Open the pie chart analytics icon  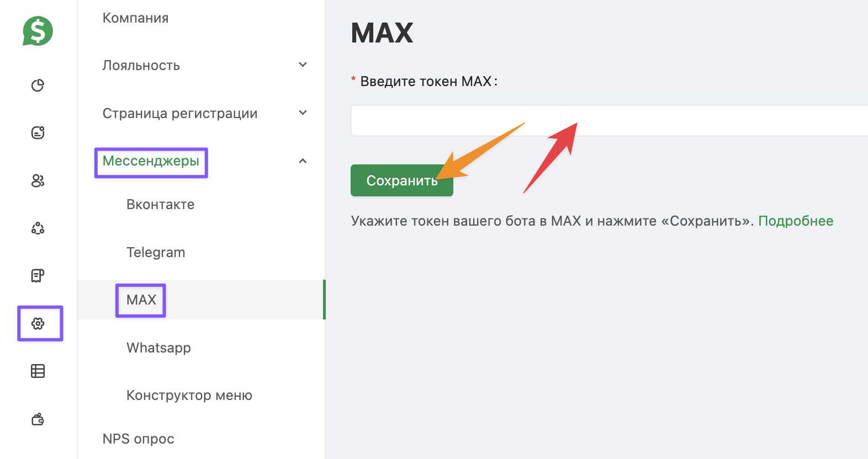(38, 85)
